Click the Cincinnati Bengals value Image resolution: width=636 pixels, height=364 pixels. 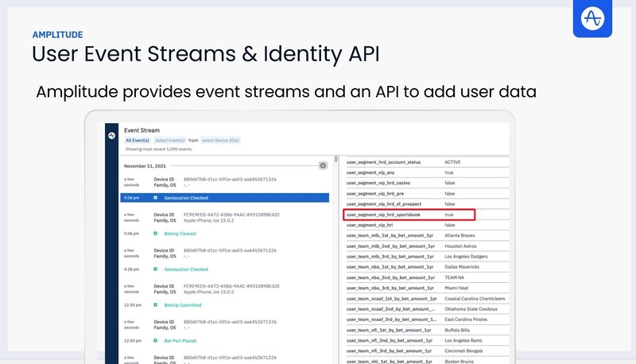pos(463,351)
